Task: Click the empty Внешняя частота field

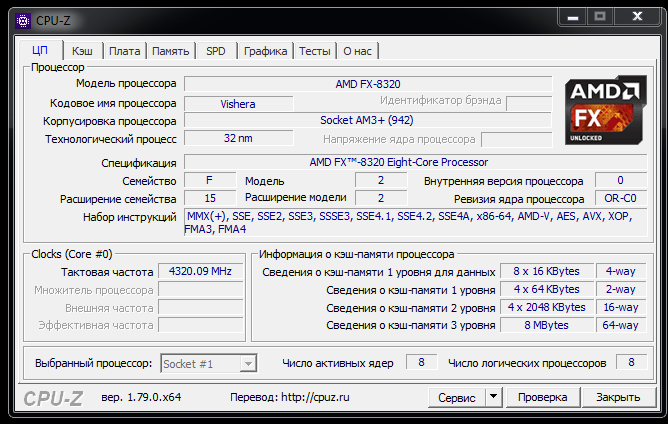Action: [x=201, y=307]
